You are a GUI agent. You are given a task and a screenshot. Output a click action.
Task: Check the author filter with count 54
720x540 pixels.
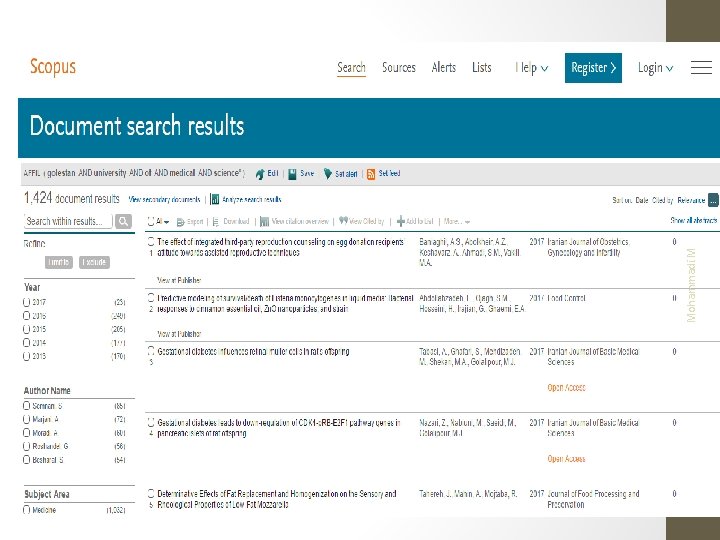[27, 460]
